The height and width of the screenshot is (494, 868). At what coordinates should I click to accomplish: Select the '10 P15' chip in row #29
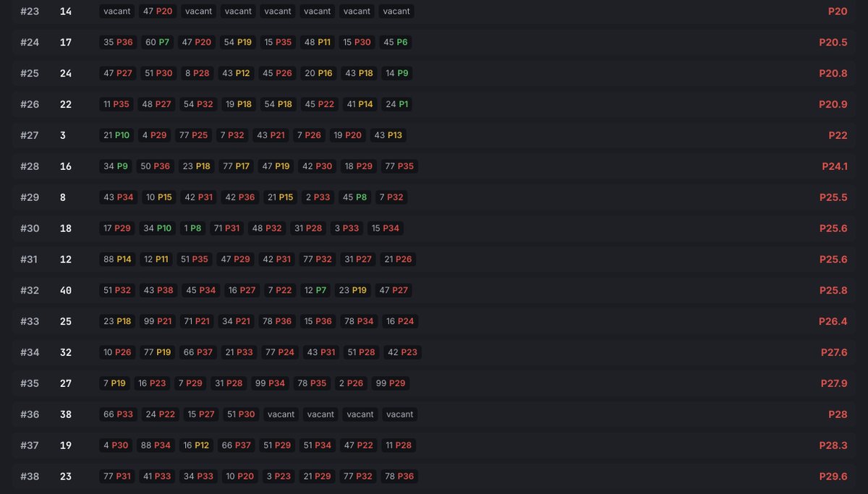click(159, 197)
